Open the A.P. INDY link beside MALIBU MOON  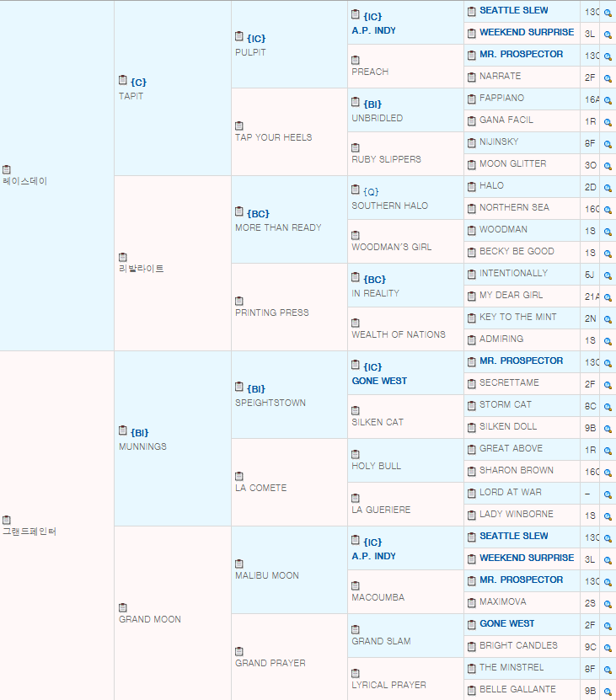click(x=373, y=556)
